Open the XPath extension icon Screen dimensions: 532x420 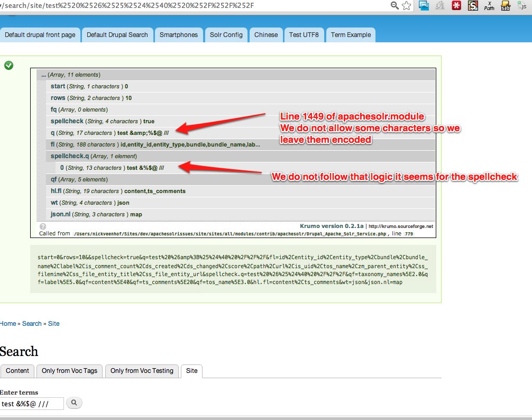(x=489, y=7)
